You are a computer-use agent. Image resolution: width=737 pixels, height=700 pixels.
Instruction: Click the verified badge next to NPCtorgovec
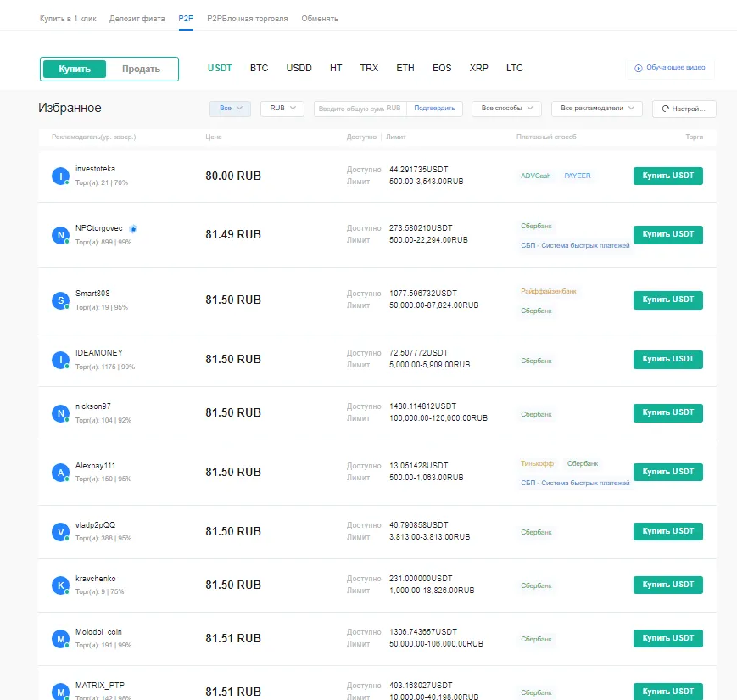click(x=133, y=228)
